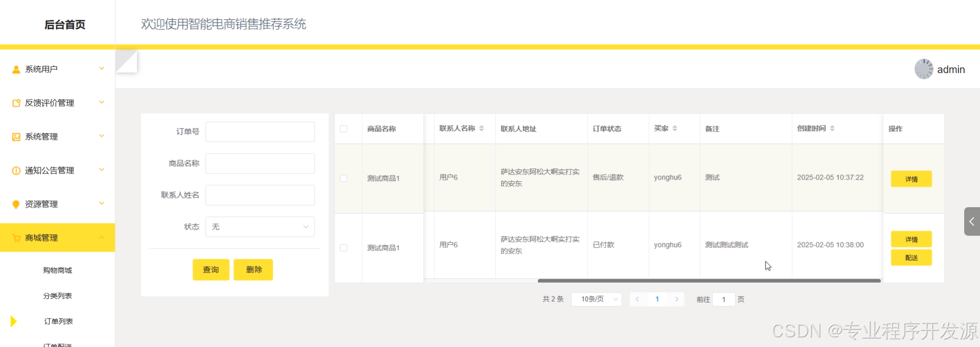Open the 系统管理 menu
Image resolution: width=980 pixels, height=347 pixels.
[x=57, y=137]
